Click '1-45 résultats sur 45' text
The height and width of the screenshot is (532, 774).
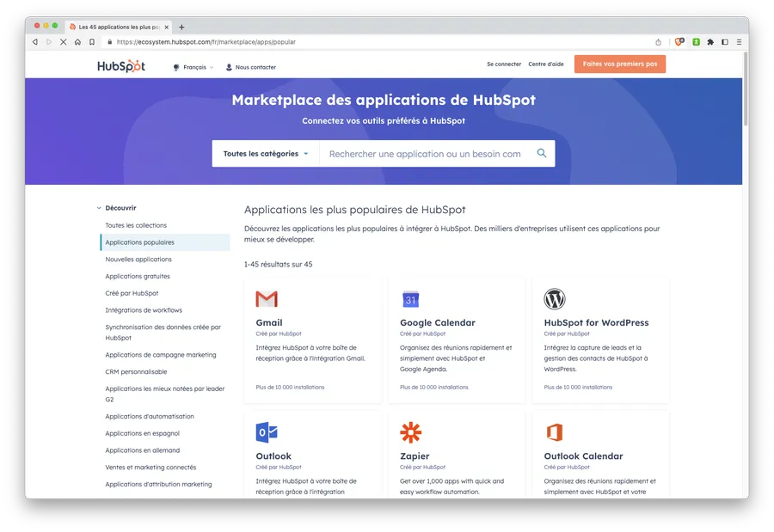[278, 265]
